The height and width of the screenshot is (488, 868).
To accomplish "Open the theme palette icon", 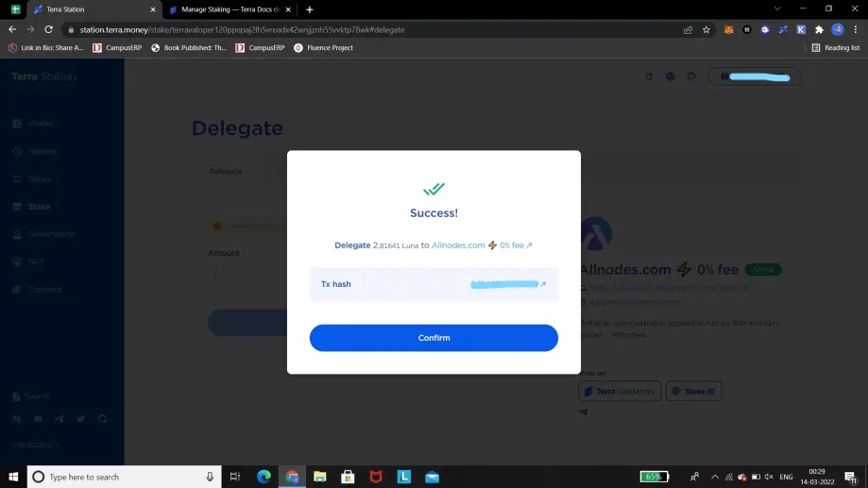I will tap(691, 76).
